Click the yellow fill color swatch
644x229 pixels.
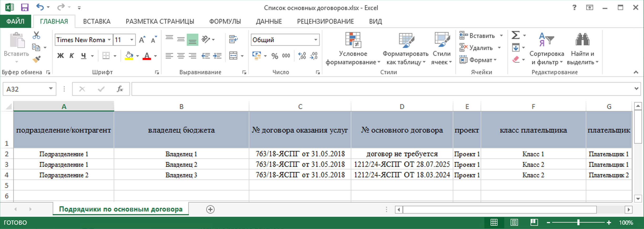click(129, 56)
